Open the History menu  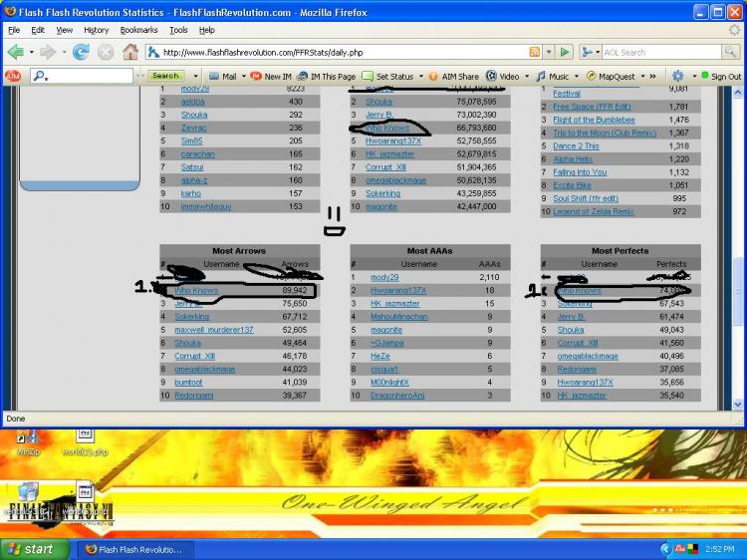(x=96, y=30)
